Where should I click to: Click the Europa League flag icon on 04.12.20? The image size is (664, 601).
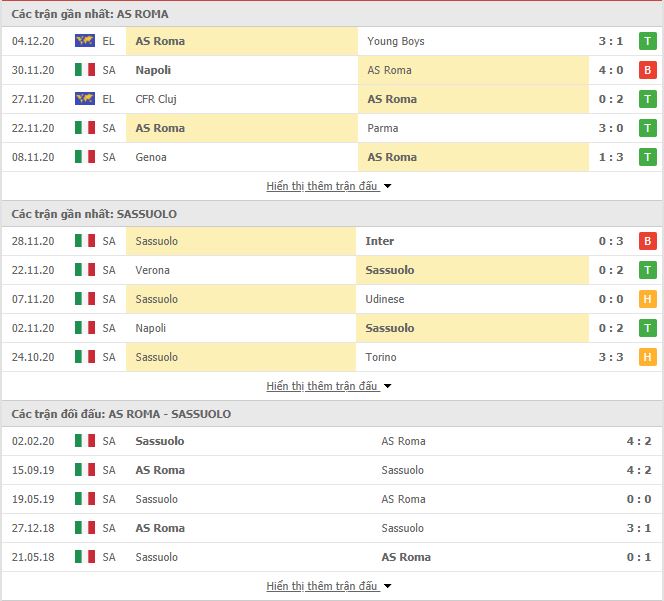(85, 41)
